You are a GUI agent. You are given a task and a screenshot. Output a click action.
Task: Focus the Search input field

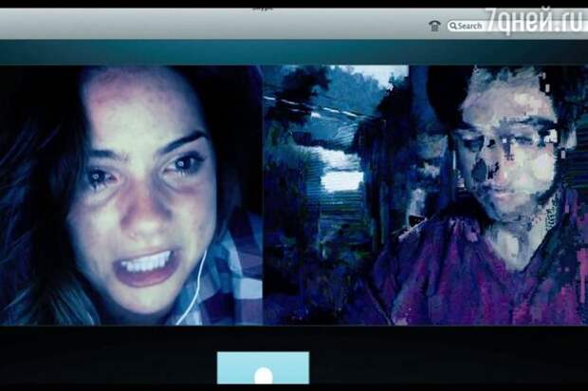[471, 26]
